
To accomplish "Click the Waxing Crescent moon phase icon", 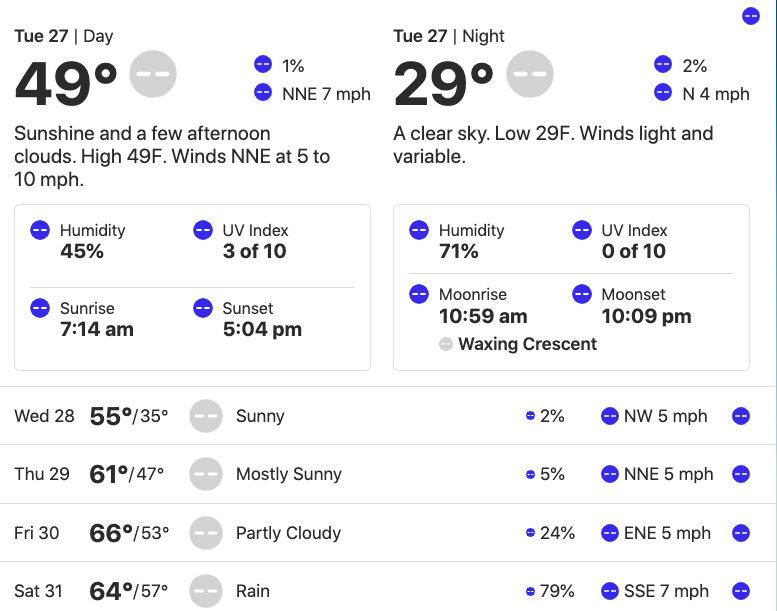I will click(445, 344).
